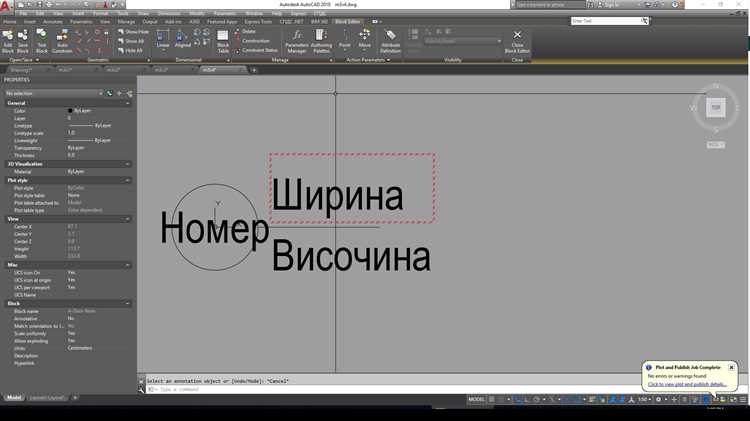Screen dimensions: 750x421
Task: Collapse the Misc properties section
Action: pos(128,265)
